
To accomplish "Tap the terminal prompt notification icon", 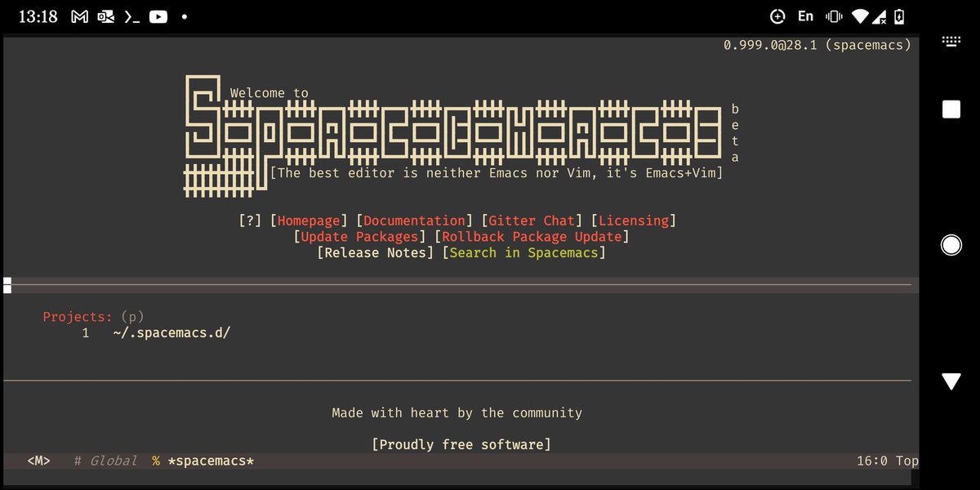I will coord(131,16).
